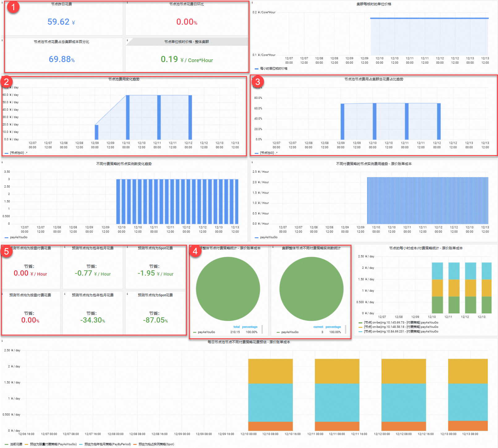Viewport: 498px width, 448px height.
Task: Click info icon of Spot花费 panel showing -1.95
Action: [127, 247]
